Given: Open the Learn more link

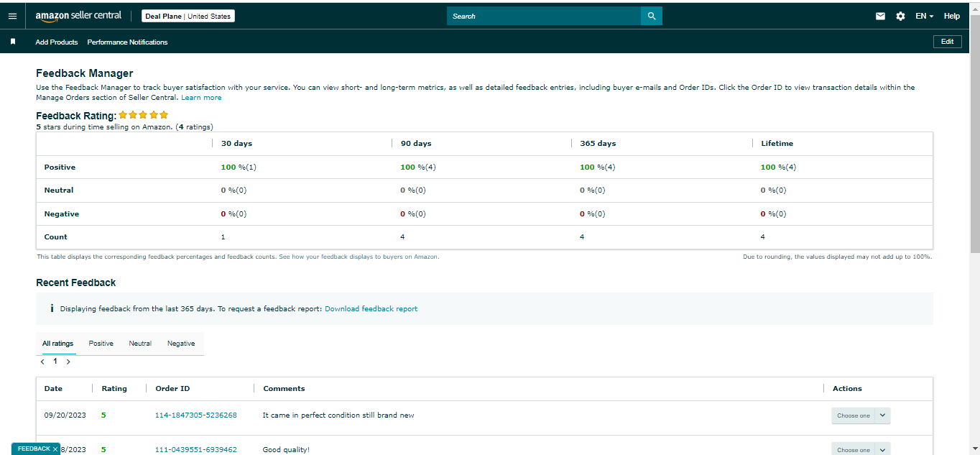Looking at the screenshot, I should 201,97.
